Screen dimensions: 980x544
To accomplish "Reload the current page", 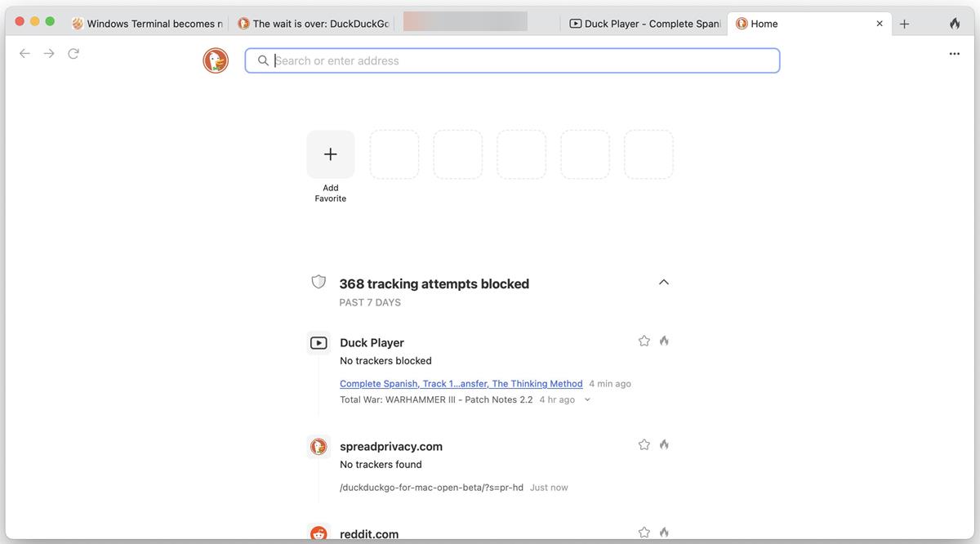I will click(73, 52).
